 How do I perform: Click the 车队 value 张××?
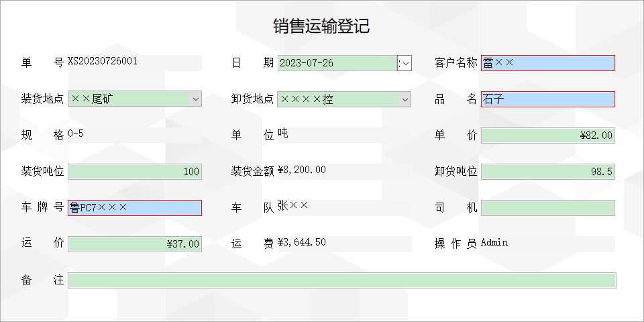293,205
